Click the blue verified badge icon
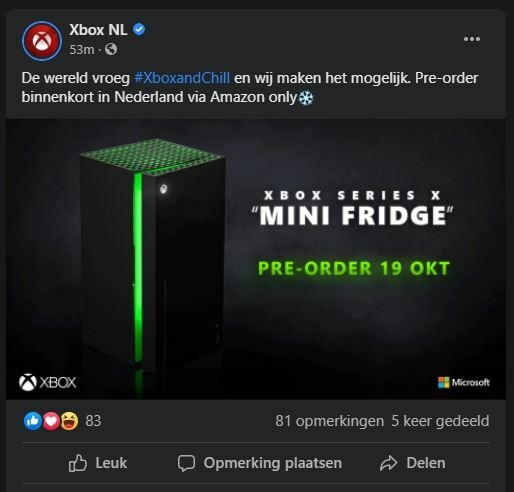The height and width of the screenshot is (492, 514). 139,30
